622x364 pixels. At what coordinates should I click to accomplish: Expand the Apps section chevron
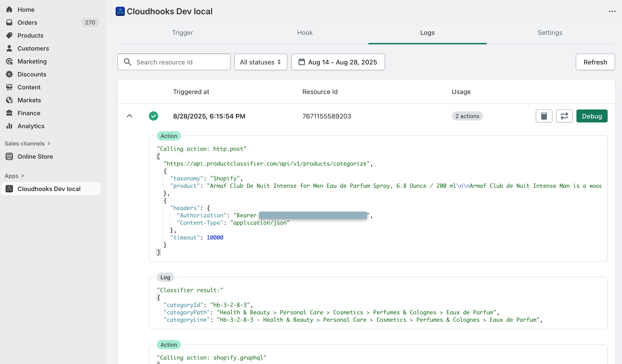[x=22, y=176]
